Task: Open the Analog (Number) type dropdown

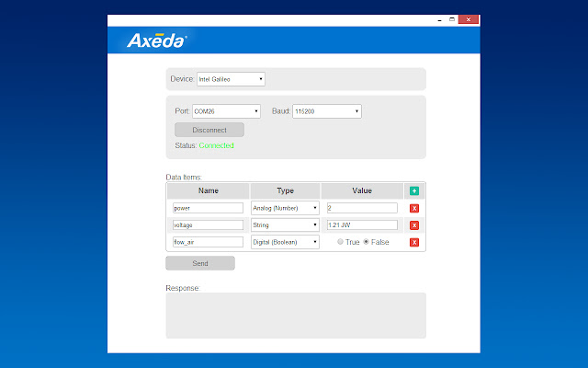Action: pyautogui.click(x=285, y=208)
